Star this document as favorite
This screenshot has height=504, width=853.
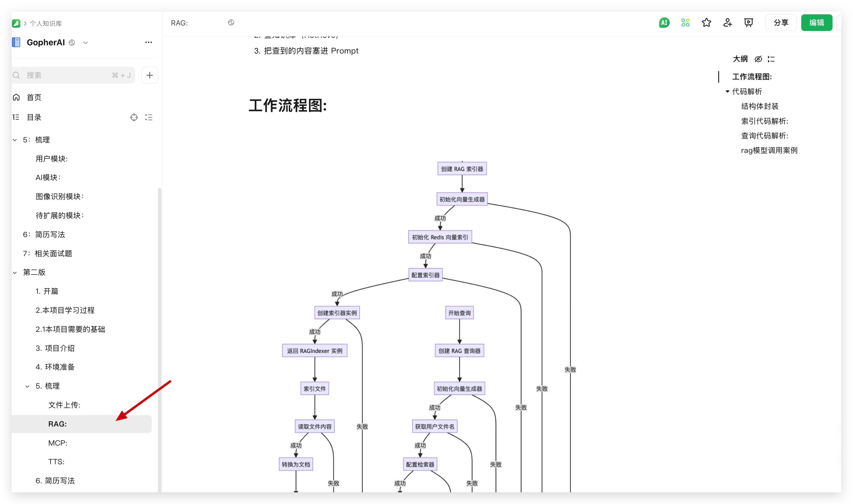point(706,23)
